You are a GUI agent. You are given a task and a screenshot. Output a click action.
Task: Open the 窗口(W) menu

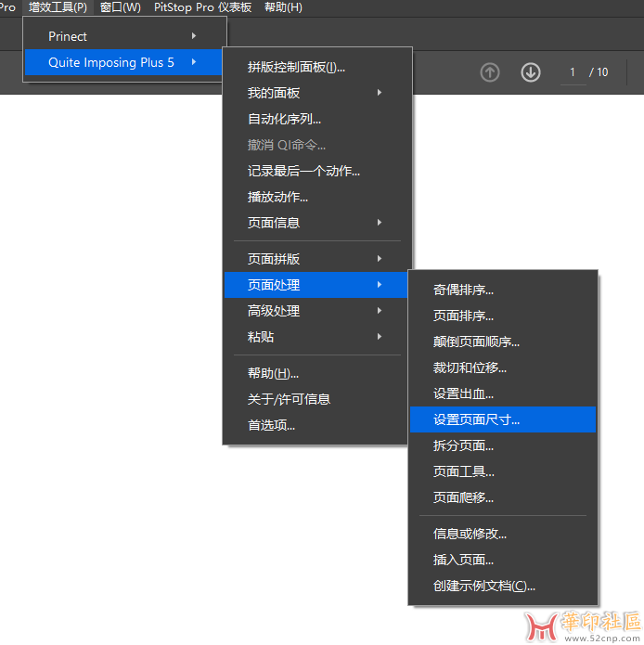pyautogui.click(x=121, y=7)
